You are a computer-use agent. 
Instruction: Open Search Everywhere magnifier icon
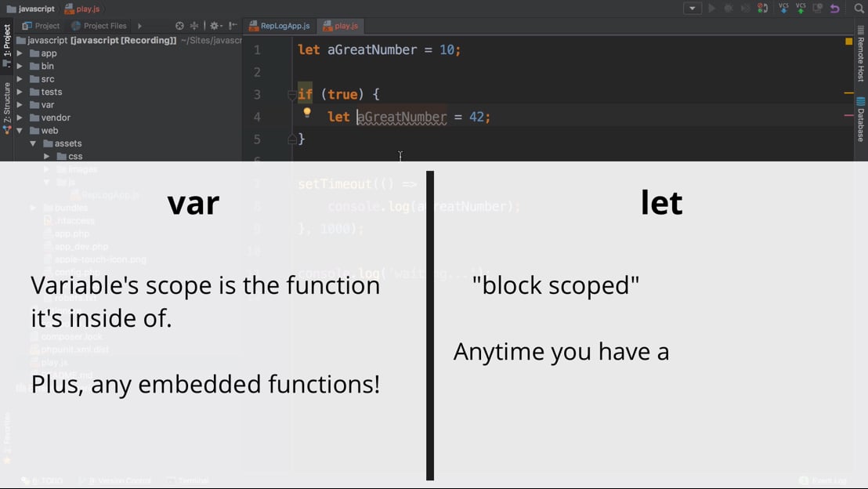(x=859, y=9)
